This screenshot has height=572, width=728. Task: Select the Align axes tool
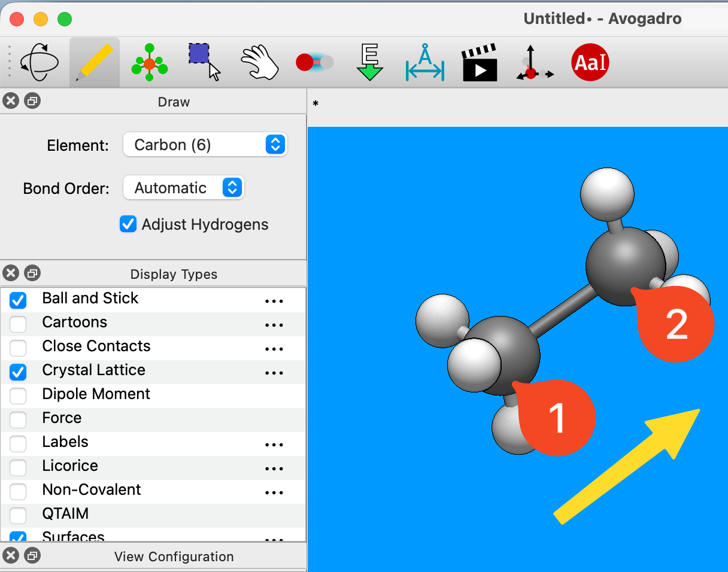534,63
